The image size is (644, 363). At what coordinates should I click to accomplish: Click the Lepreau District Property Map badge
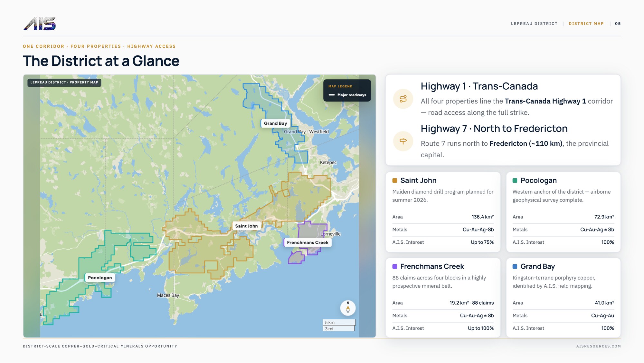64,83
